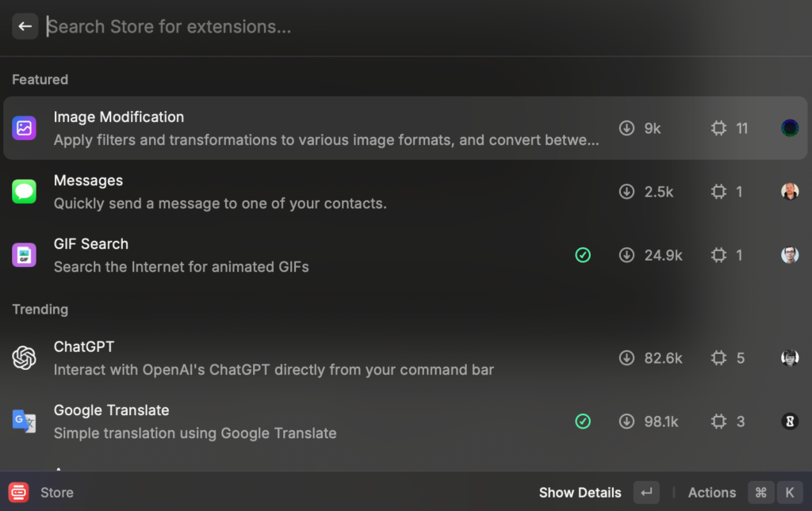Click the back arrow button
Viewport: 812px width, 511px height.
click(25, 26)
